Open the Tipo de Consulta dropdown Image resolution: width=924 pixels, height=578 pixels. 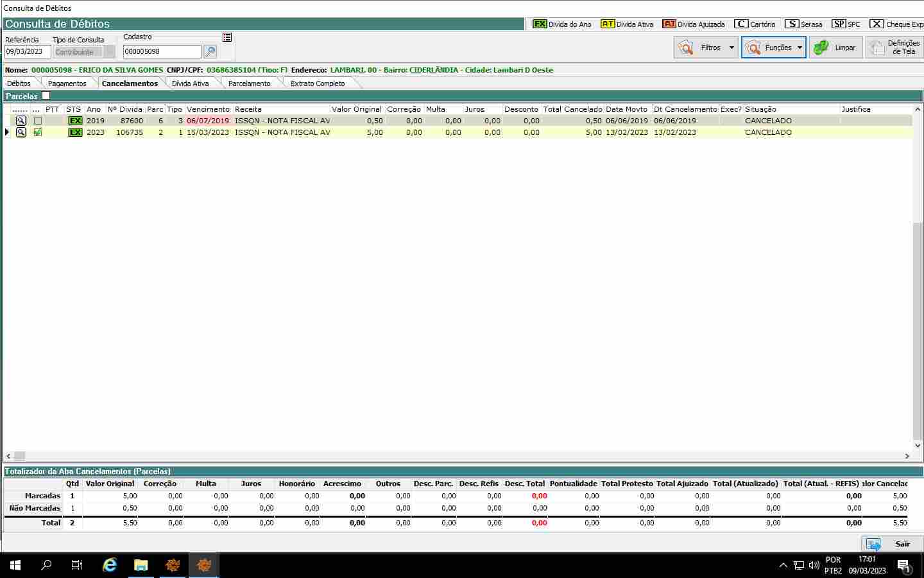[x=110, y=52]
